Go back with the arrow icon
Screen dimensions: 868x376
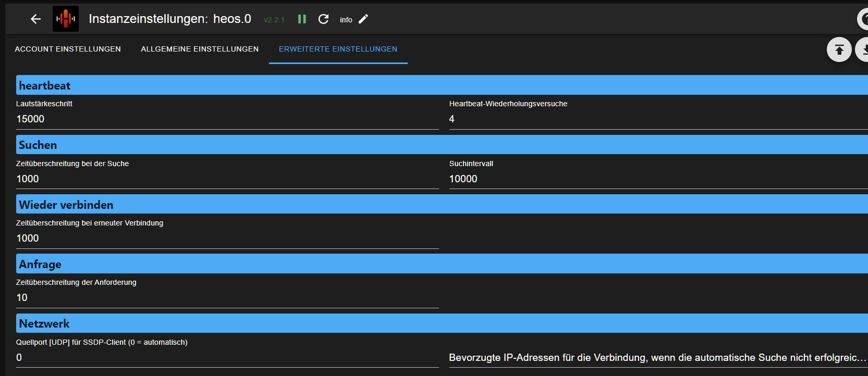tap(35, 19)
